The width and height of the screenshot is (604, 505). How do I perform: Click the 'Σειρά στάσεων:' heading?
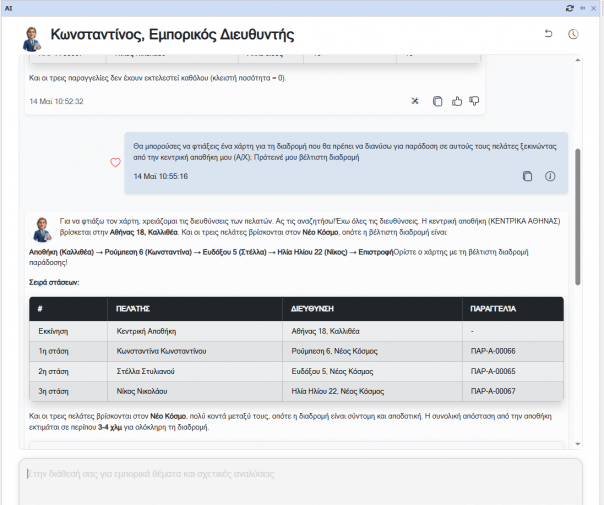coord(54,282)
